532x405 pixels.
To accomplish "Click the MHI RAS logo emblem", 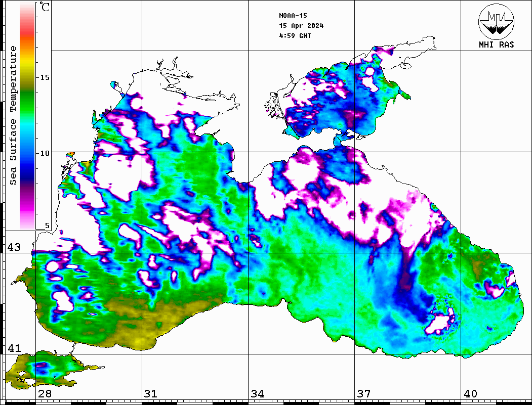I will 496,21.
